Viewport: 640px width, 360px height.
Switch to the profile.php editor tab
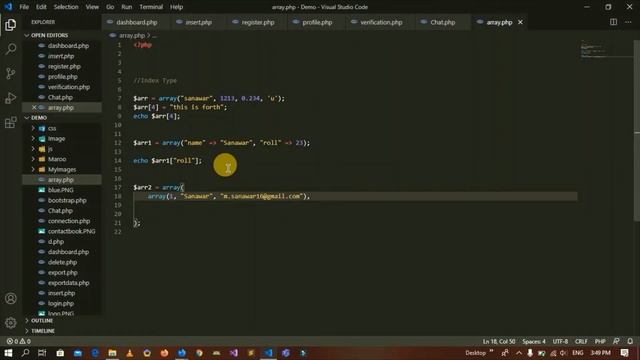pyautogui.click(x=316, y=22)
